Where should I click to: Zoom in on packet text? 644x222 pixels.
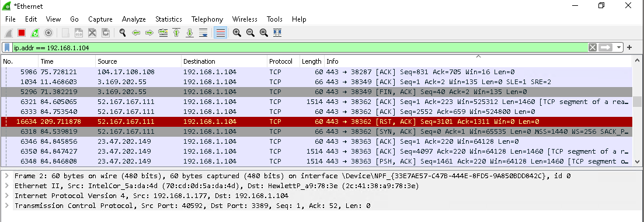[x=237, y=33]
